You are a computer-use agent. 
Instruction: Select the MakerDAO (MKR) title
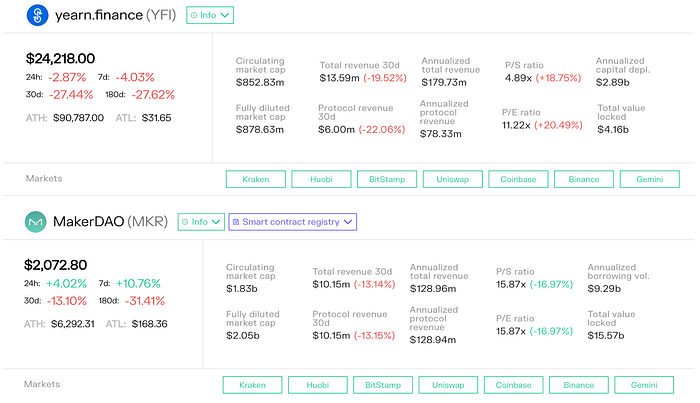(110, 221)
